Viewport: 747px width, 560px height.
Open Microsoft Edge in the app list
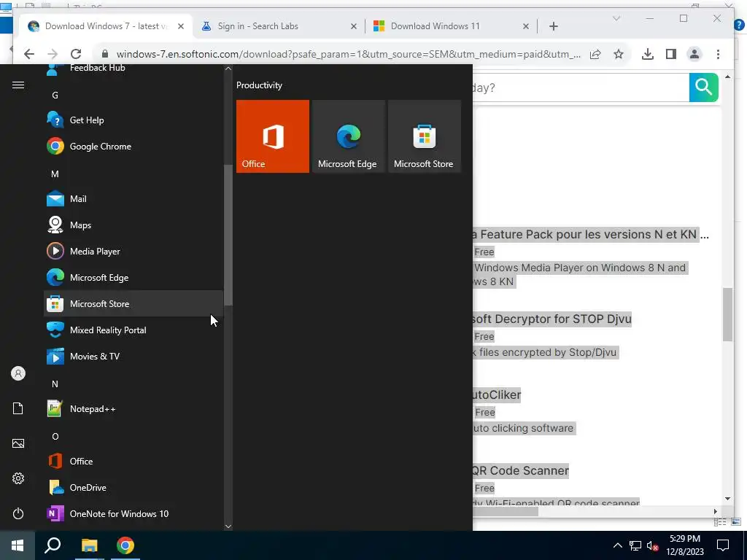133,277
